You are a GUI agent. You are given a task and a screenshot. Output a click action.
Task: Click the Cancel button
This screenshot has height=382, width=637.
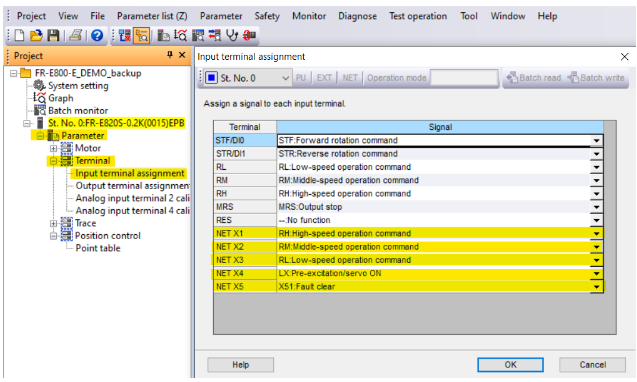coord(592,365)
